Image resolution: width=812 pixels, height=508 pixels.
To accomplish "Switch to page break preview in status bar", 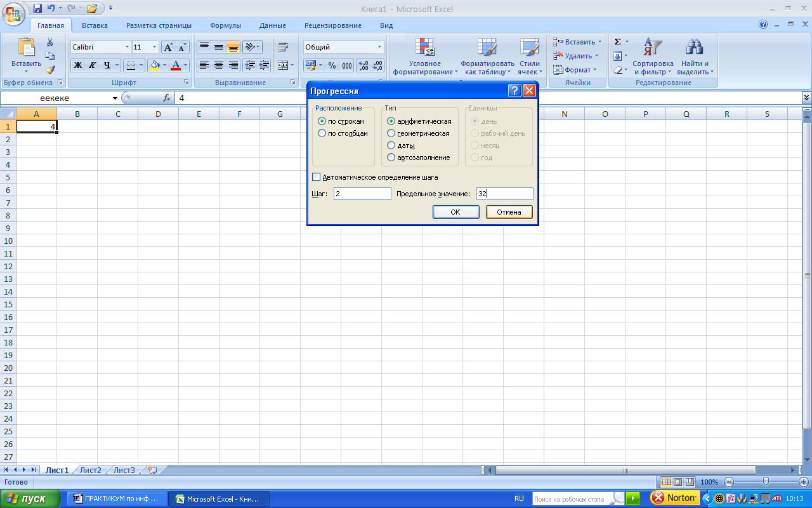I will point(689,482).
